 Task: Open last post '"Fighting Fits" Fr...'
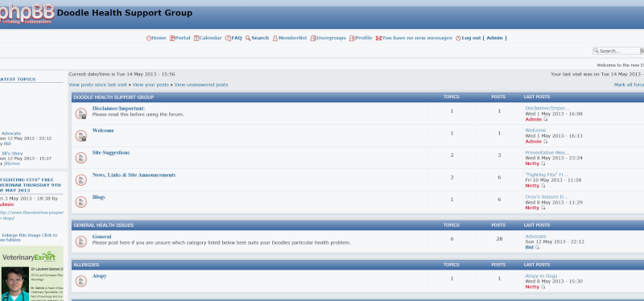coord(547,175)
